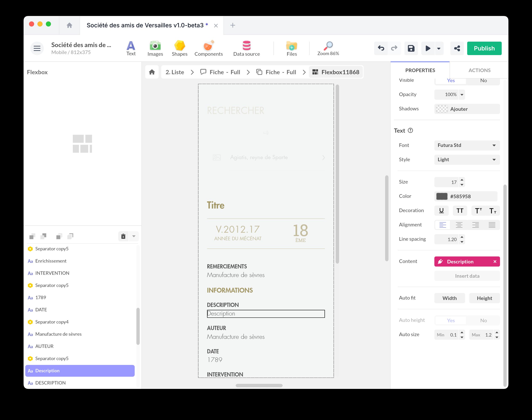Expand the Opacity dropdown arrow
Viewport: 532px width, 420px height.
click(462, 95)
